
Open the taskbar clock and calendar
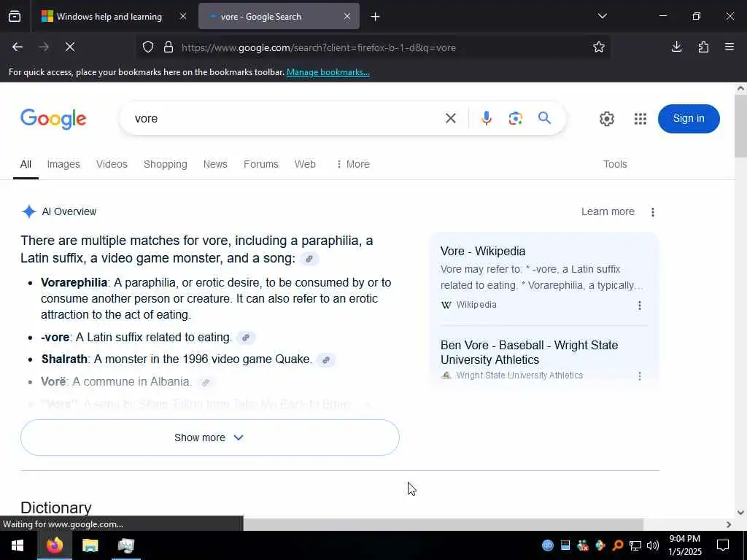pyautogui.click(x=684, y=545)
